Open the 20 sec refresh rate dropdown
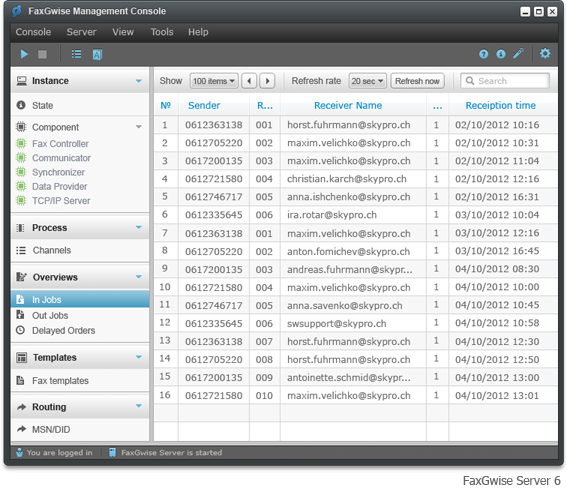Viewport: 567px width, 495px height. [x=367, y=81]
